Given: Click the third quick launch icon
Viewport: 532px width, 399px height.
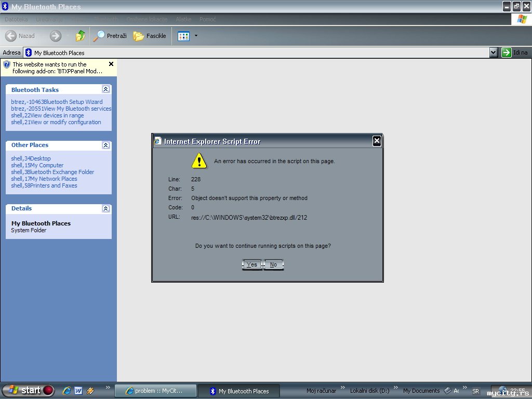Looking at the screenshot, I should click(90, 391).
